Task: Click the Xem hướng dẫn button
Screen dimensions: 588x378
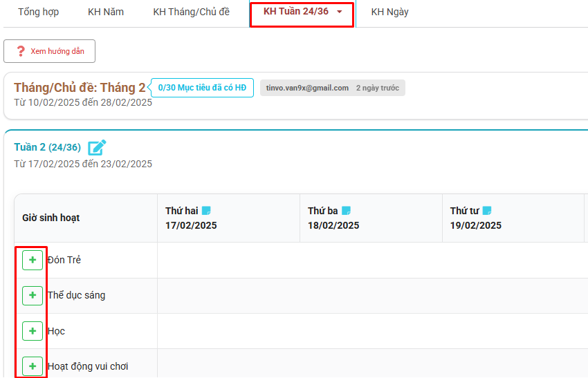Action: point(50,51)
